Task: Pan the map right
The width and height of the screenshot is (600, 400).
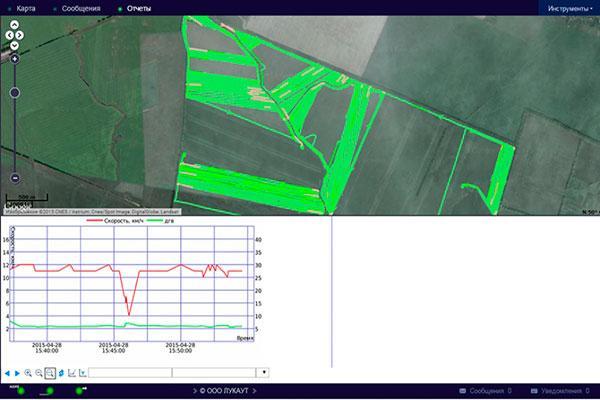Action: pyautogui.click(x=19, y=35)
